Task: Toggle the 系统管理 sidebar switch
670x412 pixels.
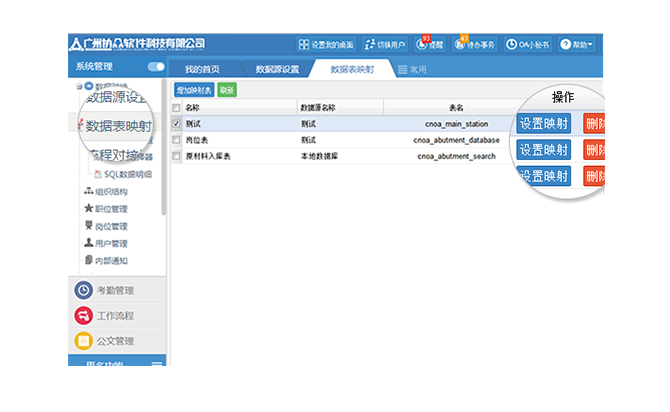Action: tap(155, 67)
